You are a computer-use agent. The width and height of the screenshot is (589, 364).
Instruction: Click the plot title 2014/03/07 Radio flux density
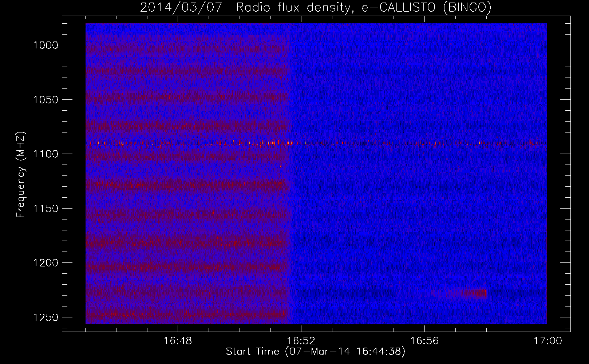[x=316, y=7]
